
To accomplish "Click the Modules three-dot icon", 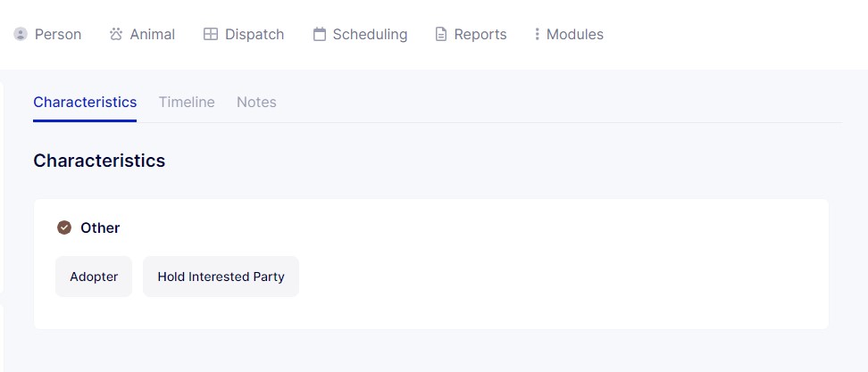I will coord(537,35).
